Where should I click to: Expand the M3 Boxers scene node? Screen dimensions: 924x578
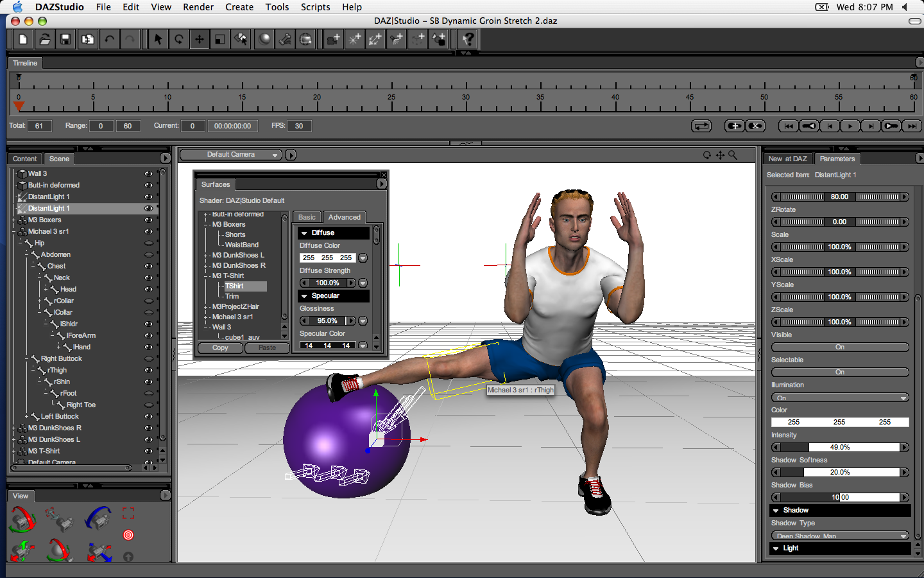point(13,220)
